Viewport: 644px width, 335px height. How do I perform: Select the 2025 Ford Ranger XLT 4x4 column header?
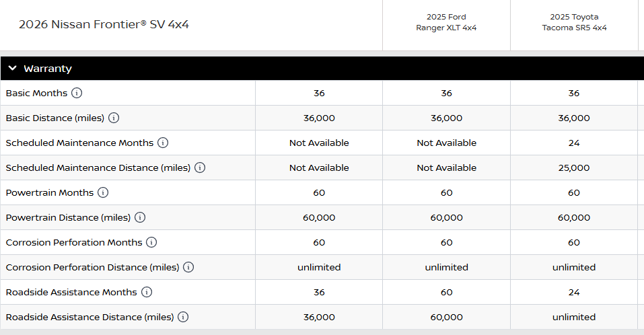click(x=446, y=22)
